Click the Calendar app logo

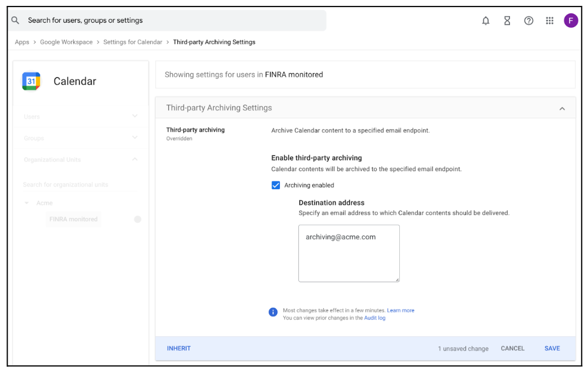point(31,81)
